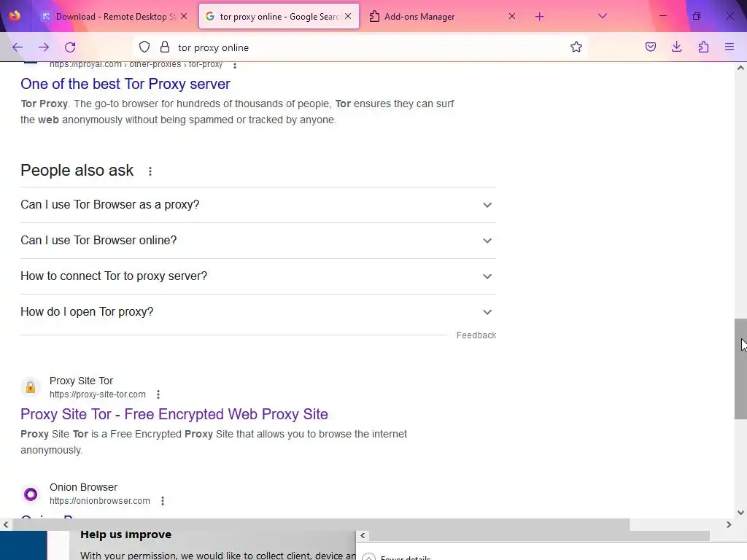Expand "Can I use Tor Browser as a proxy?"
The width and height of the screenshot is (747, 560).
click(258, 205)
